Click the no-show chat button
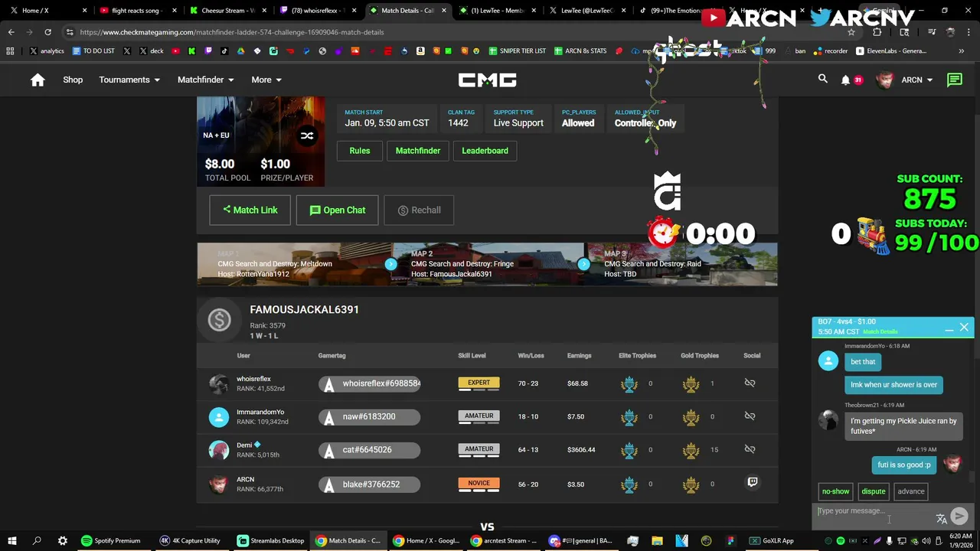The height and width of the screenshot is (551, 980). 835,491
